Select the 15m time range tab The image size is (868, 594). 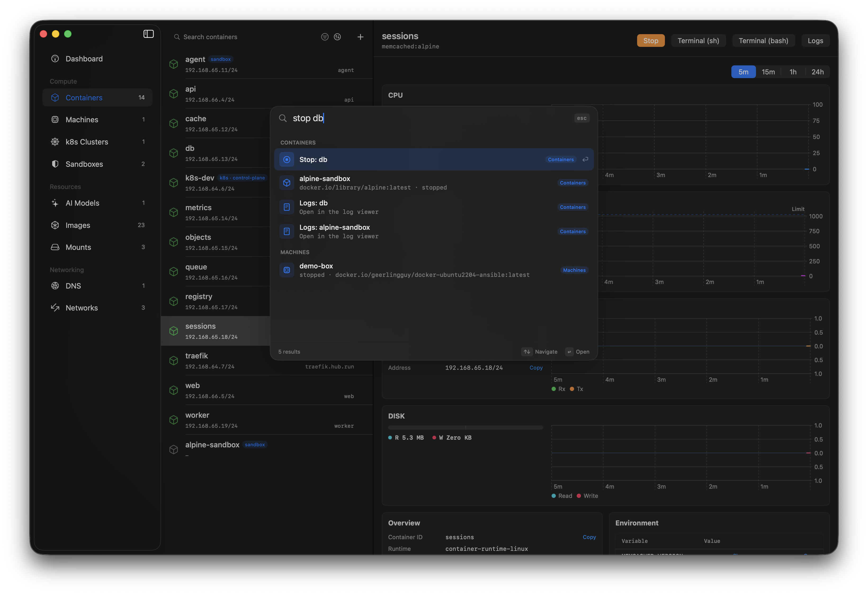point(768,72)
